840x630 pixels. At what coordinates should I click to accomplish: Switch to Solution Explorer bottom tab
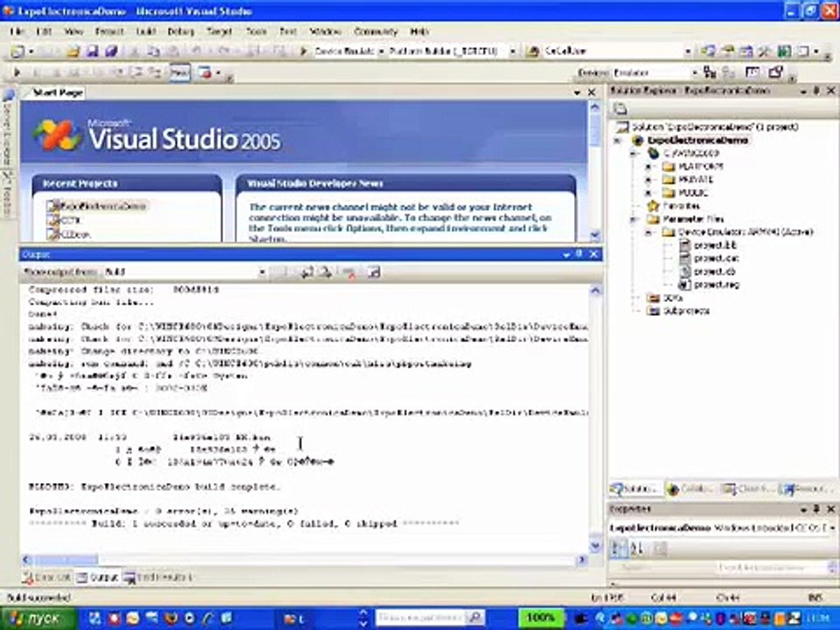point(635,488)
